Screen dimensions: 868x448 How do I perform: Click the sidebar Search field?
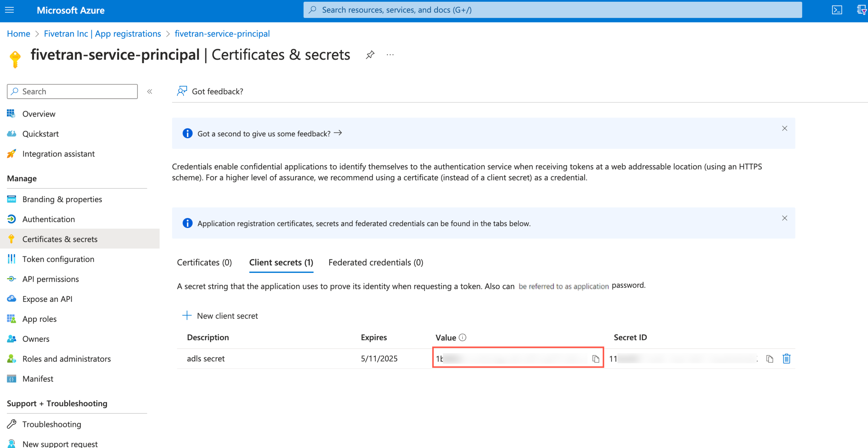tap(72, 91)
